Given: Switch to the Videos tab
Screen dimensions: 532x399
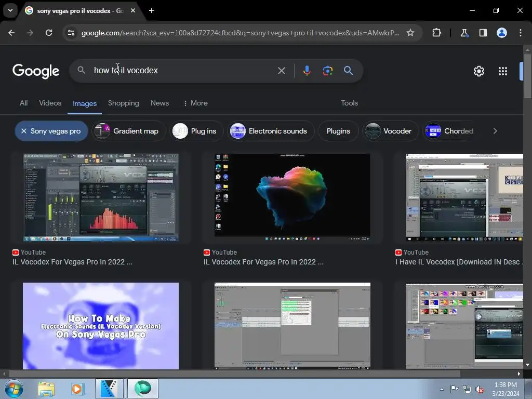Looking at the screenshot, I should coord(50,103).
